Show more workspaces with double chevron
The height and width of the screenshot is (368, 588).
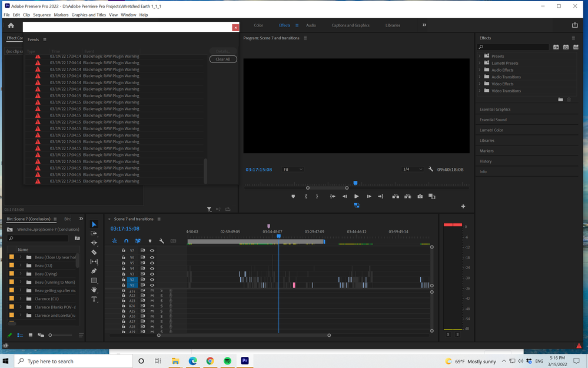pos(424,25)
